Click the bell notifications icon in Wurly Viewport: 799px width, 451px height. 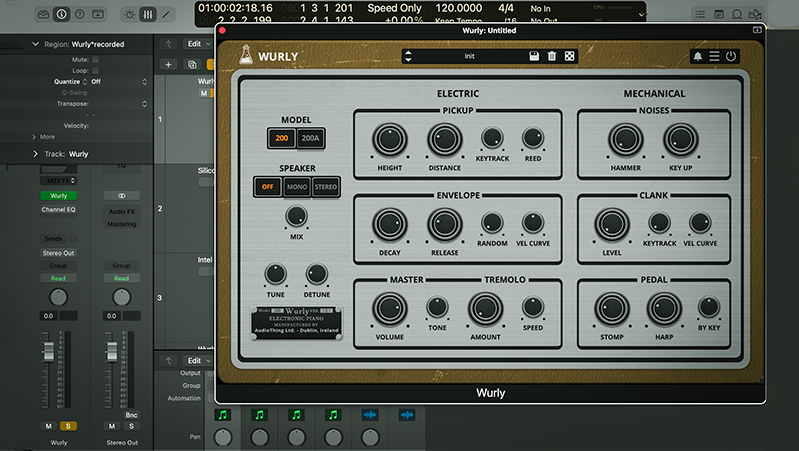(697, 56)
